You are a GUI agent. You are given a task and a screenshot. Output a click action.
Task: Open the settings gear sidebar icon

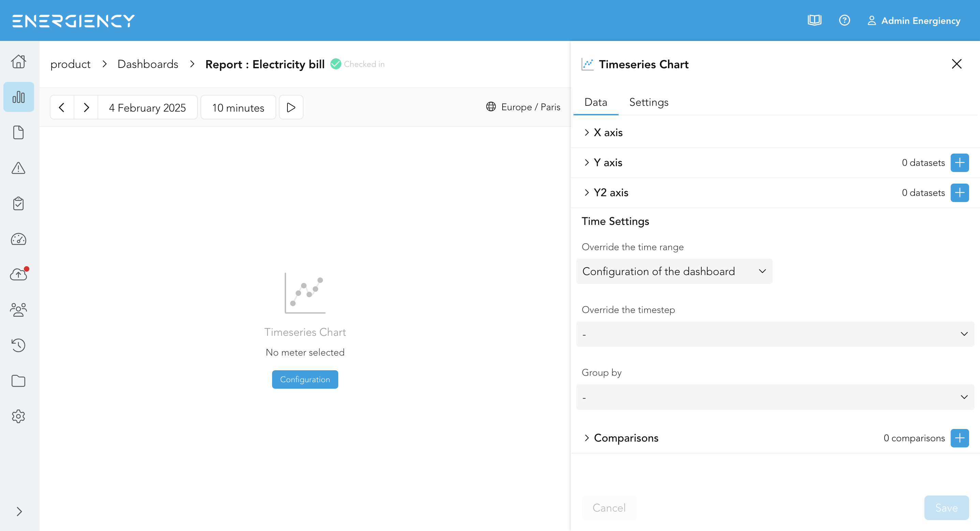pos(18,416)
